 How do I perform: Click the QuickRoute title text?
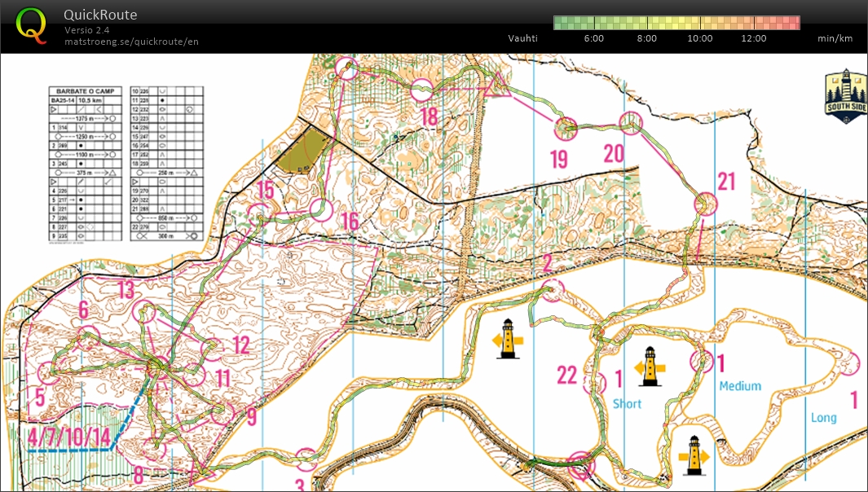(99, 15)
